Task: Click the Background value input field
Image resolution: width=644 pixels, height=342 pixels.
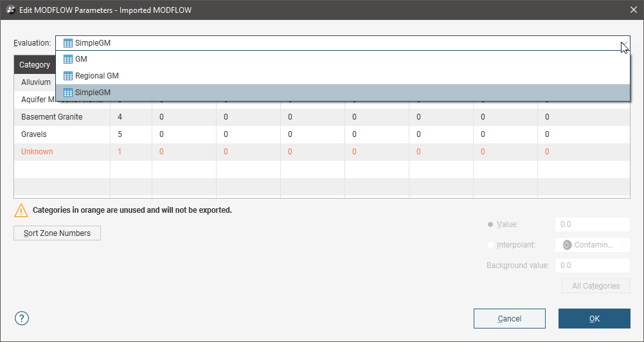Action: pyautogui.click(x=591, y=265)
